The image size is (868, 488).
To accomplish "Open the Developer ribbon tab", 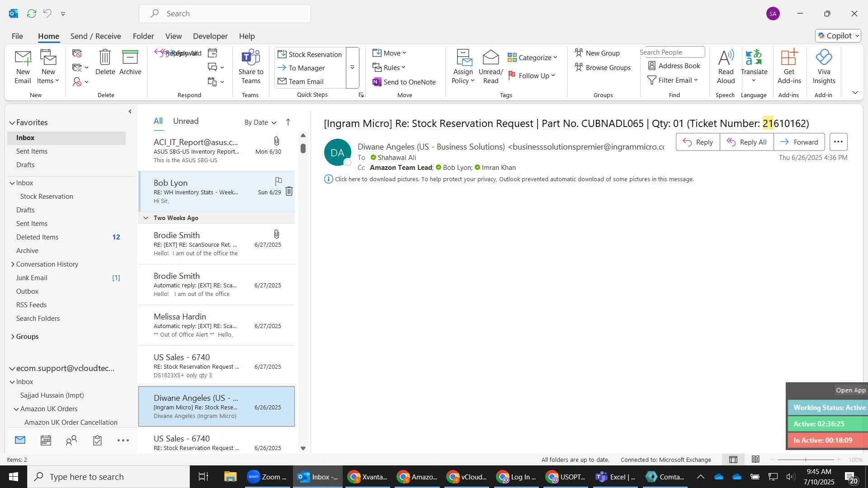I will click(210, 36).
